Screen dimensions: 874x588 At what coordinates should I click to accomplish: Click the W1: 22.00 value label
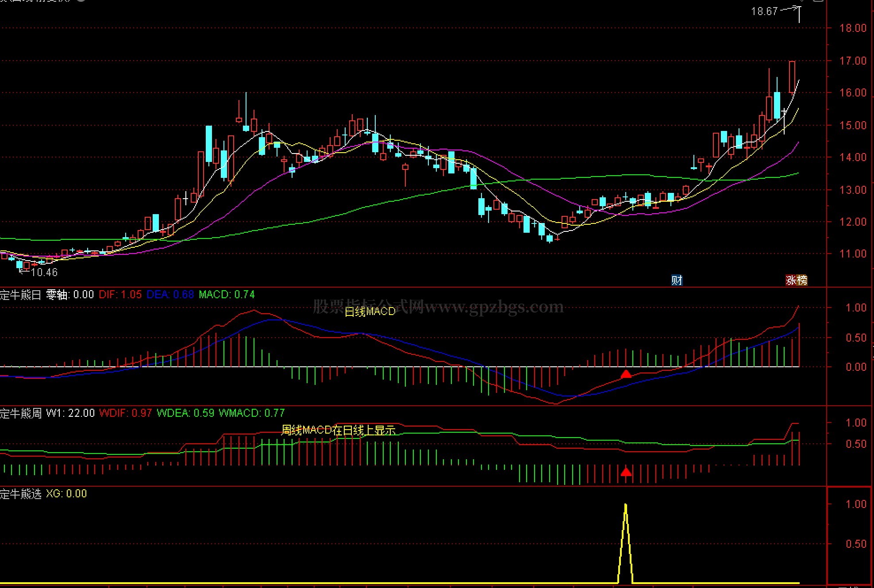click(70, 413)
